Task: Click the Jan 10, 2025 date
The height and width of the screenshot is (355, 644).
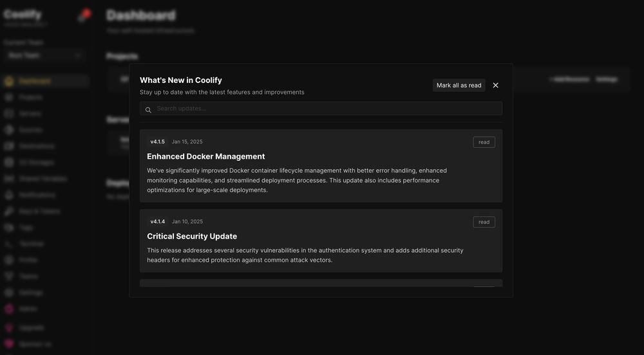Action: click(x=187, y=222)
